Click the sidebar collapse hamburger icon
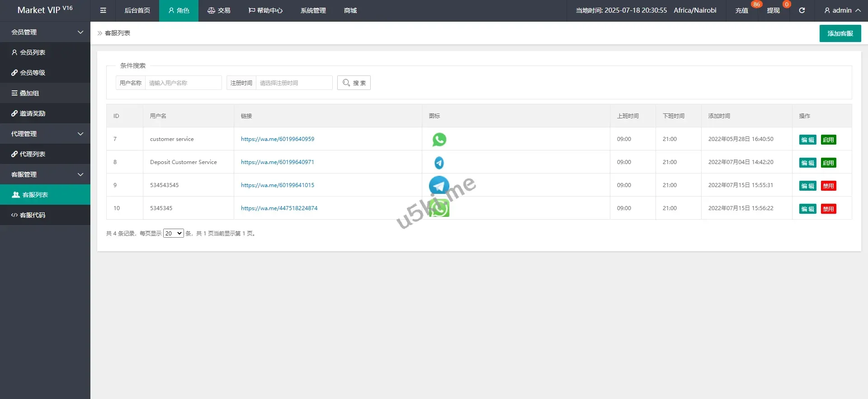Screen dimensions: 868x399 click(103, 10)
